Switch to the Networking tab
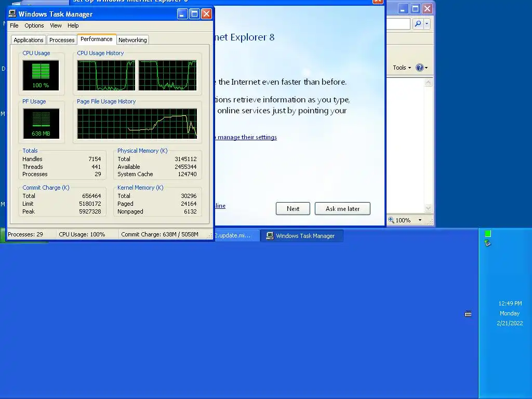The width and height of the screenshot is (532, 399). (132, 40)
